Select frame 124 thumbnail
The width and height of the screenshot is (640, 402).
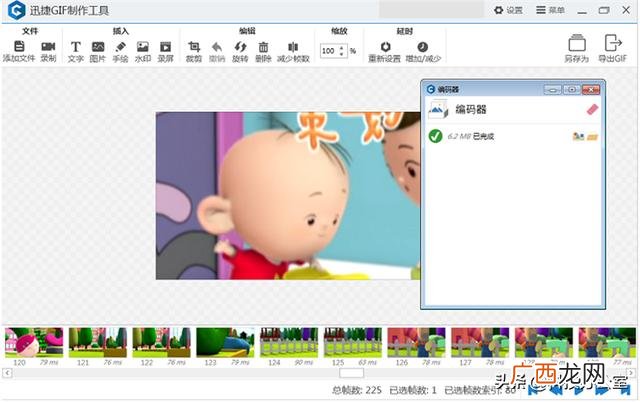[x=289, y=342]
